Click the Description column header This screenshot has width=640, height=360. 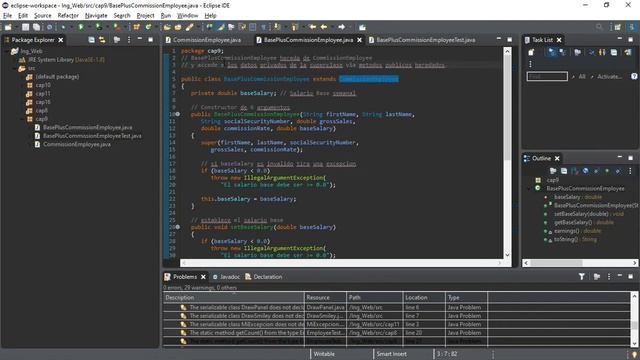pyautogui.click(x=233, y=298)
